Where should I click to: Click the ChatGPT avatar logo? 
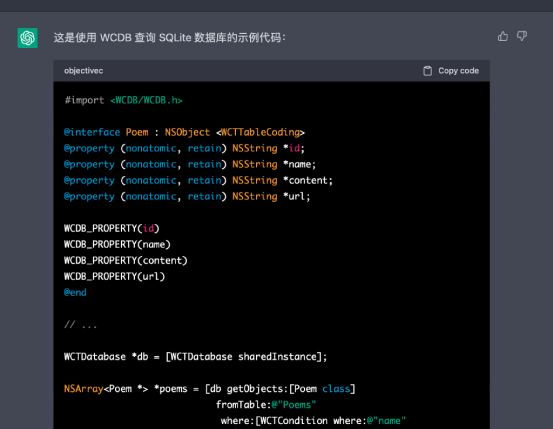[x=28, y=38]
